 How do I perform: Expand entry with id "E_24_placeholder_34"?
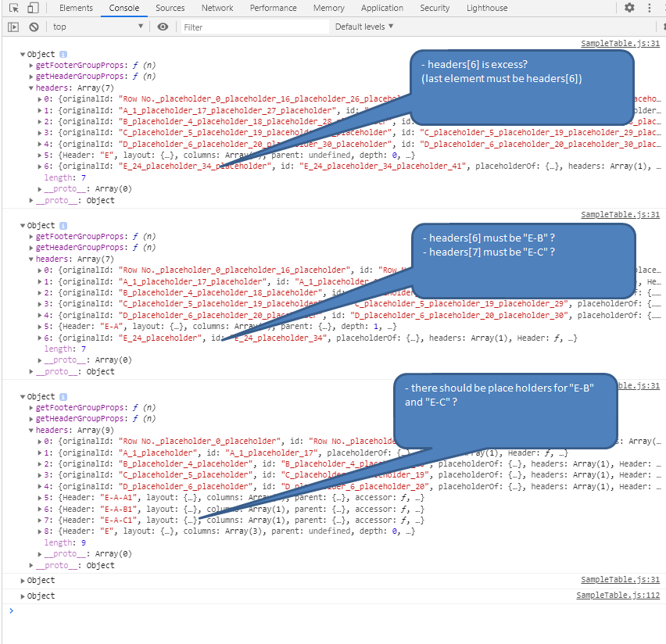(40, 338)
